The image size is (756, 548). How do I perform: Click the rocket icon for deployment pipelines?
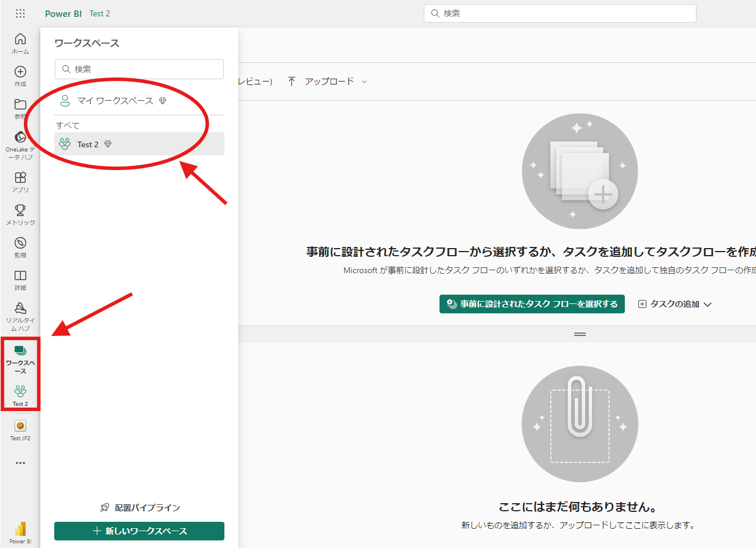click(105, 508)
